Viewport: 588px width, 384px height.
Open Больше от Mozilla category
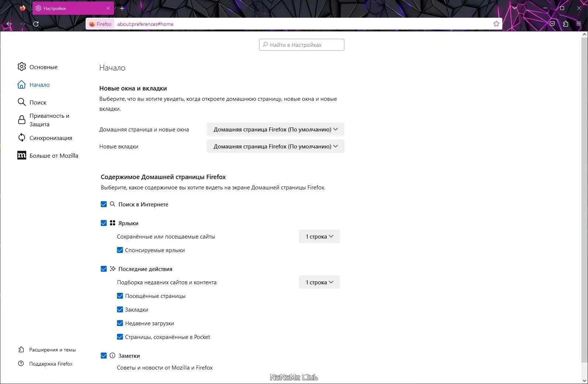pos(54,155)
